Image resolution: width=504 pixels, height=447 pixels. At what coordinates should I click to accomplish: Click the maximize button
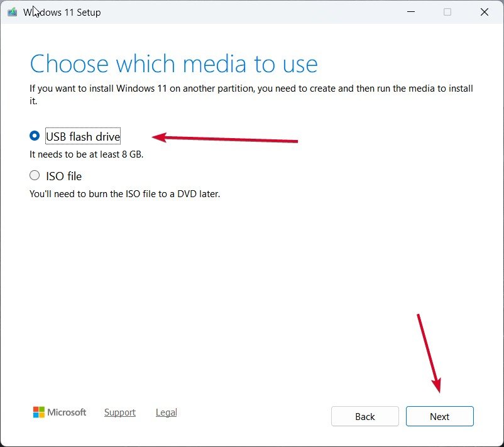coord(447,12)
